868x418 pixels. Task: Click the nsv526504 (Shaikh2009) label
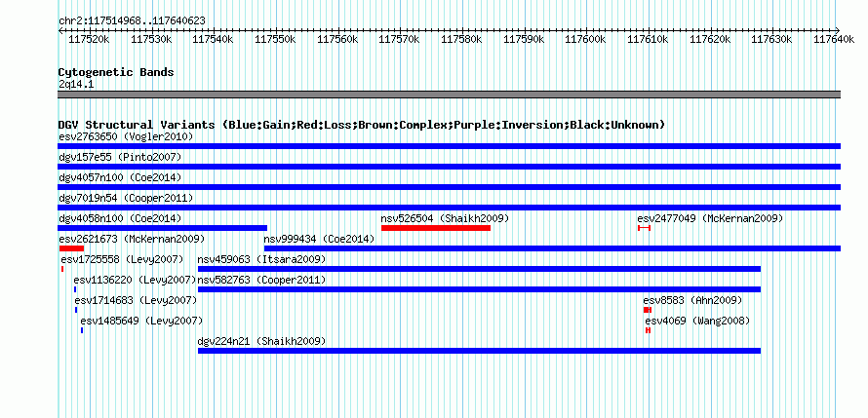coord(445,218)
